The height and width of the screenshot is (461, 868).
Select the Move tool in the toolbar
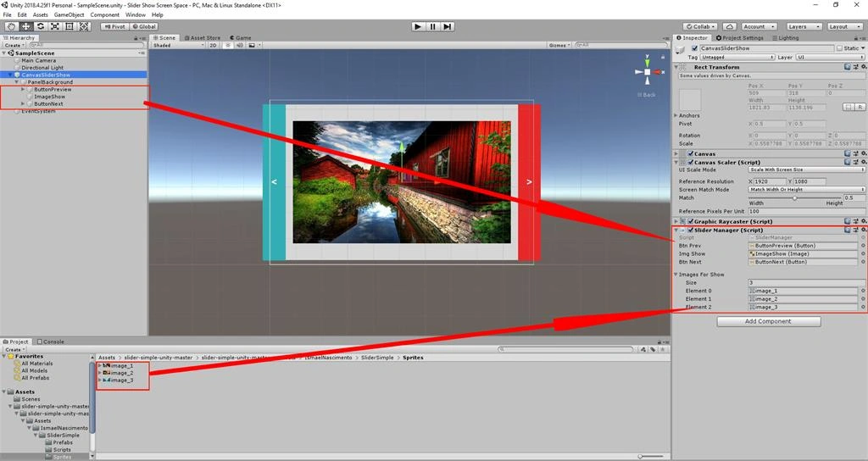point(26,26)
